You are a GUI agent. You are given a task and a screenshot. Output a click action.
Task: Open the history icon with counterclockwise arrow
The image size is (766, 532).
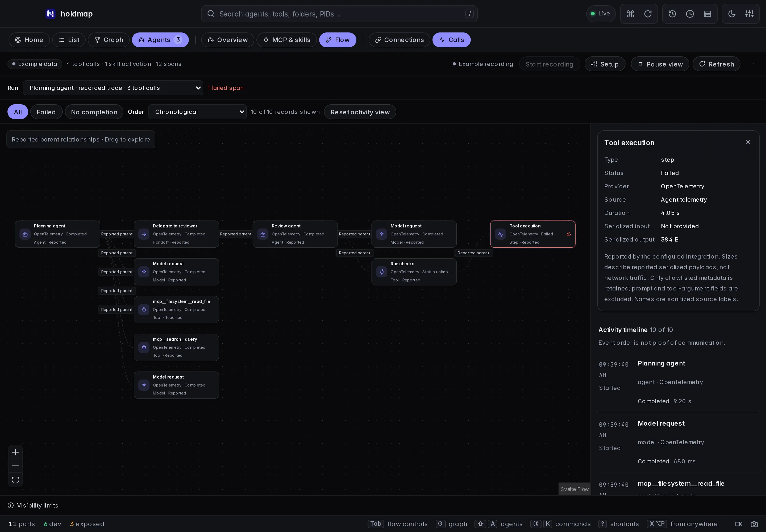click(x=672, y=14)
